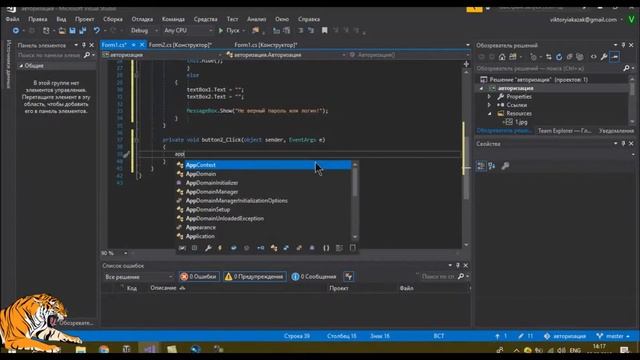Click search magnifier in toolbox panel
This screenshot has width=640, height=360.
(87, 55)
